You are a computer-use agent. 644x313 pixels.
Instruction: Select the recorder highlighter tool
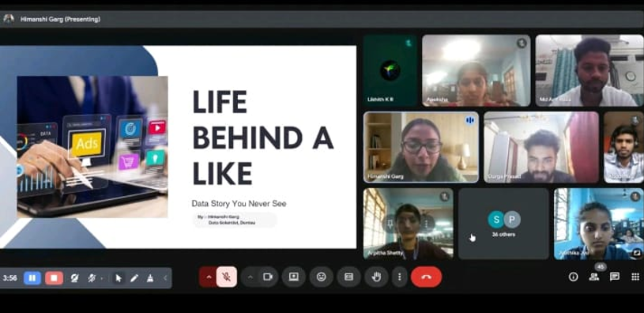click(150, 278)
